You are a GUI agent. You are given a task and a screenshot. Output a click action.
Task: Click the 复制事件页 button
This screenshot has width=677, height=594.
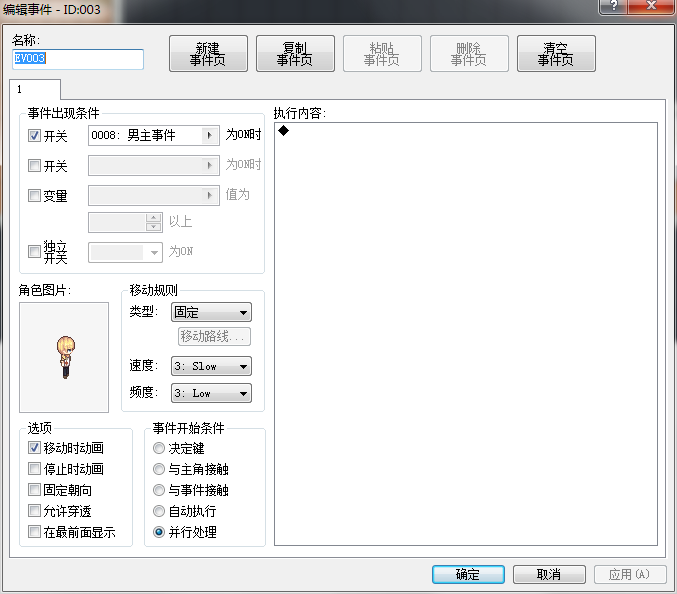[295, 54]
